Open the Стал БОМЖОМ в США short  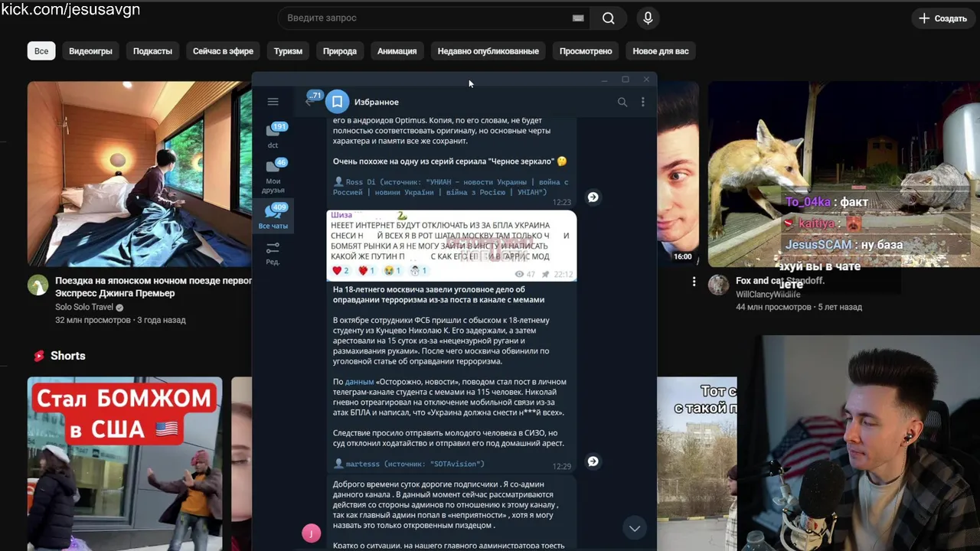125,464
